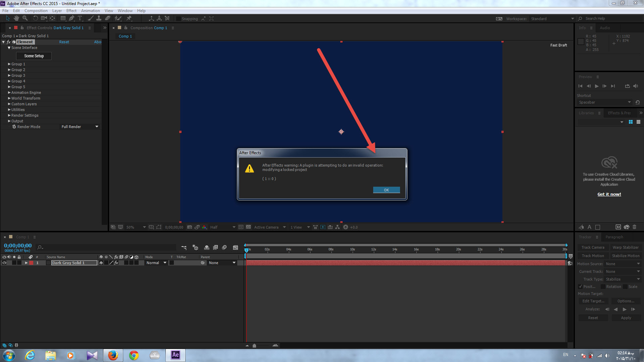644x362 pixels.
Task: Click Reset link for Element effect
Action: pyautogui.click(x=64, y=42)
